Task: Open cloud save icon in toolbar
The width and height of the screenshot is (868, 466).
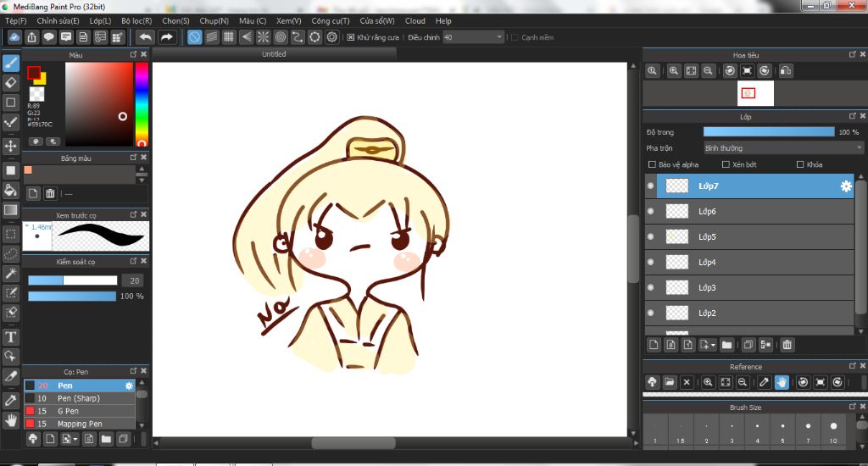Action: tap(14, 37)
